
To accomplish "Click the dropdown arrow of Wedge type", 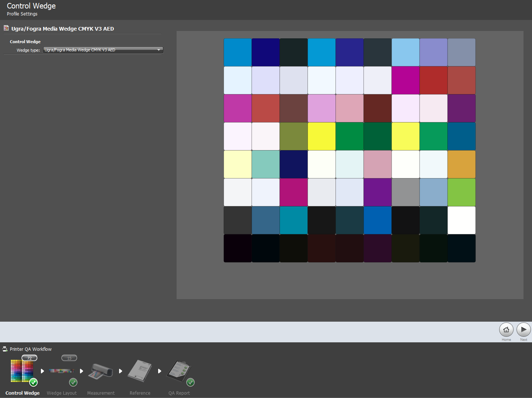I will coord(159,50).
